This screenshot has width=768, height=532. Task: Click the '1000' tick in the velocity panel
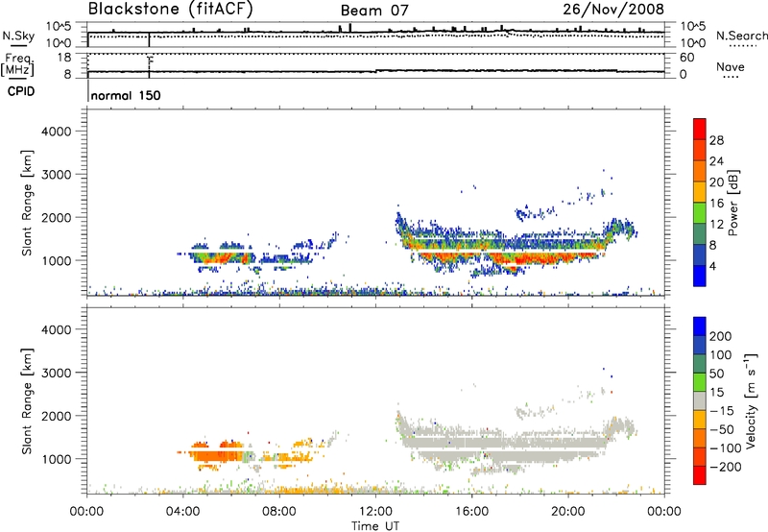tap(57, 459)
